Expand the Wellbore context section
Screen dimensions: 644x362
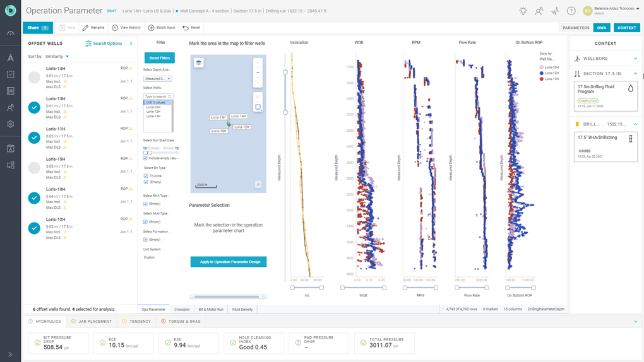pos(635,59)
